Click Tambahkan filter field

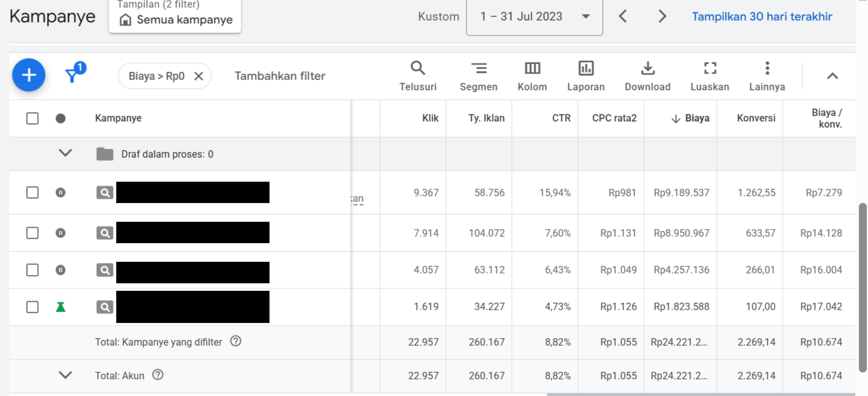pyautogui.click(x=280, y=76)
